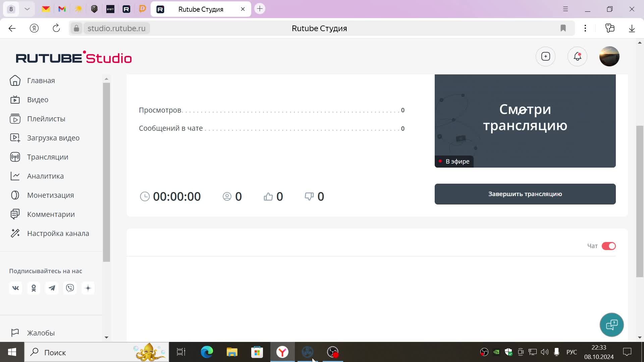This screenshot has height=362, width=644.
Task: Open the notifications bell
Action: pos(577,56)
